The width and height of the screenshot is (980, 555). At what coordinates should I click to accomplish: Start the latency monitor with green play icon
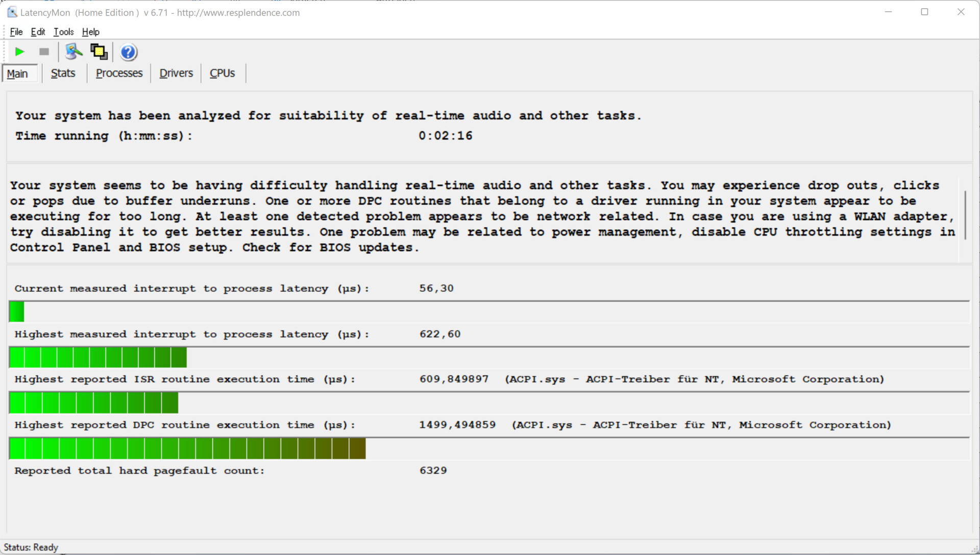(20, 52)
